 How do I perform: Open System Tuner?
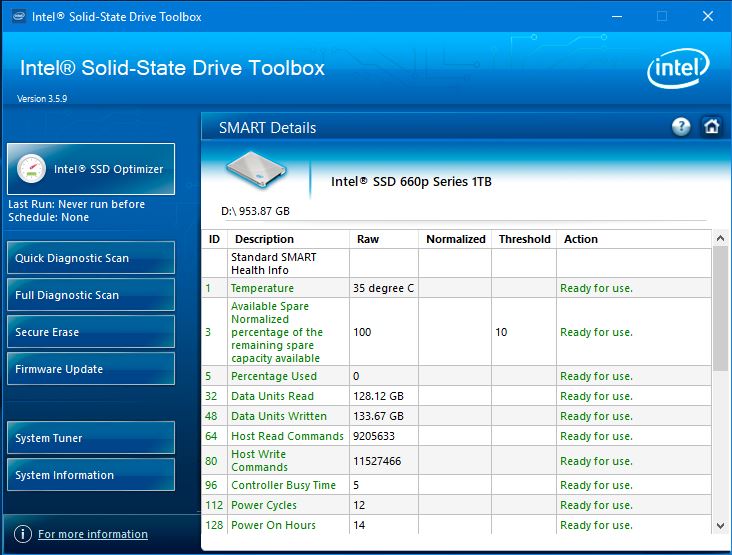(91, 437)
